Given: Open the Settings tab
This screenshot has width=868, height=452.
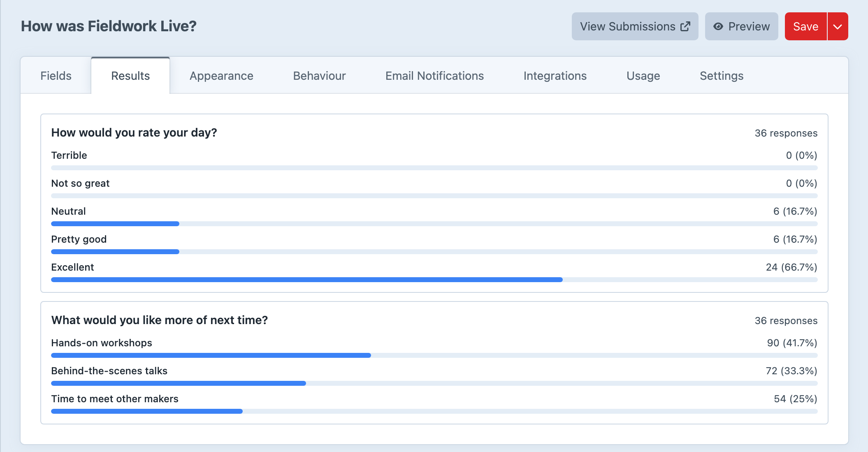Looking at the screenshot, I should point(722,76).
